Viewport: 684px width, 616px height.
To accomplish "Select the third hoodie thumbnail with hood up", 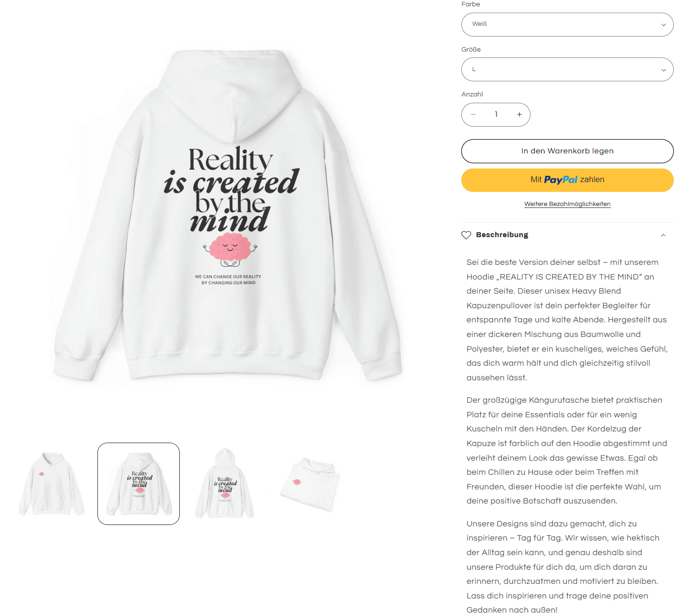I will 225,484.
